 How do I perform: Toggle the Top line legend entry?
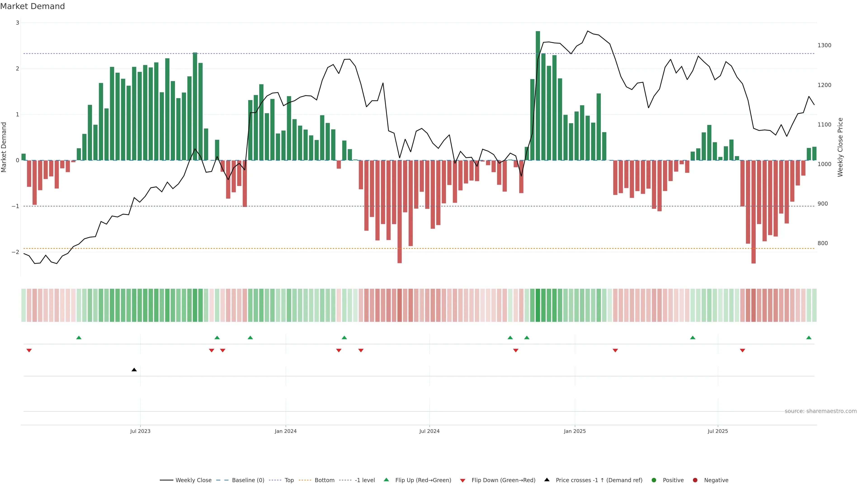click(x=289, y=480)
